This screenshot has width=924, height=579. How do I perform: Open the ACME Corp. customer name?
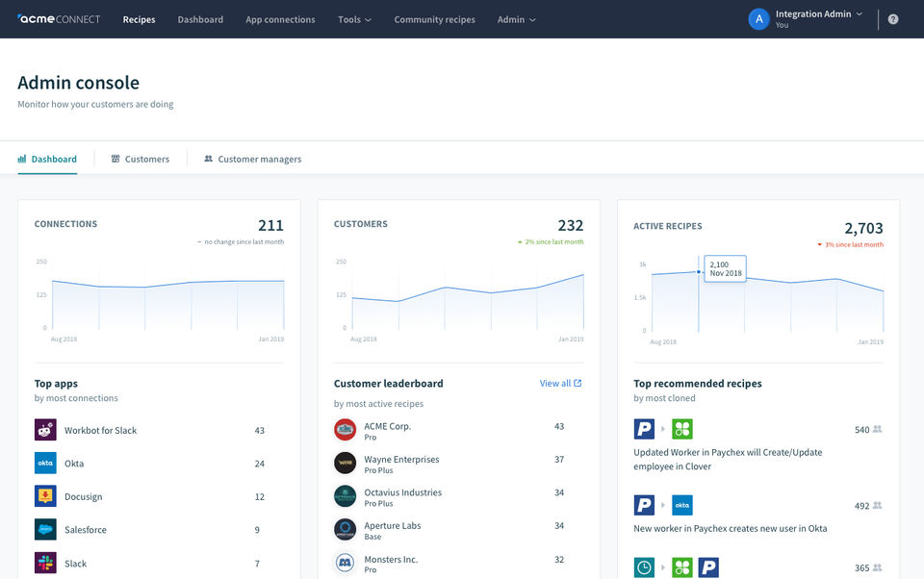pyautogui.click(x=387, y=426)
